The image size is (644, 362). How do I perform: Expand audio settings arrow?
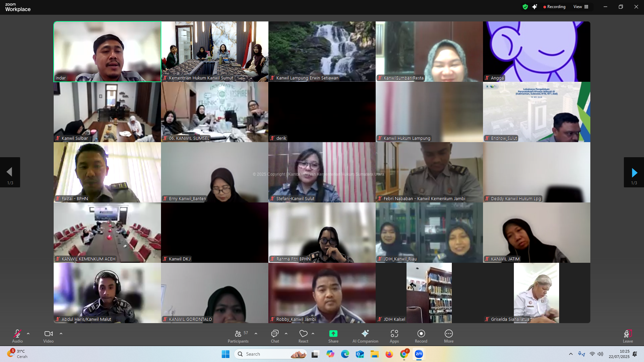(28, 334)
